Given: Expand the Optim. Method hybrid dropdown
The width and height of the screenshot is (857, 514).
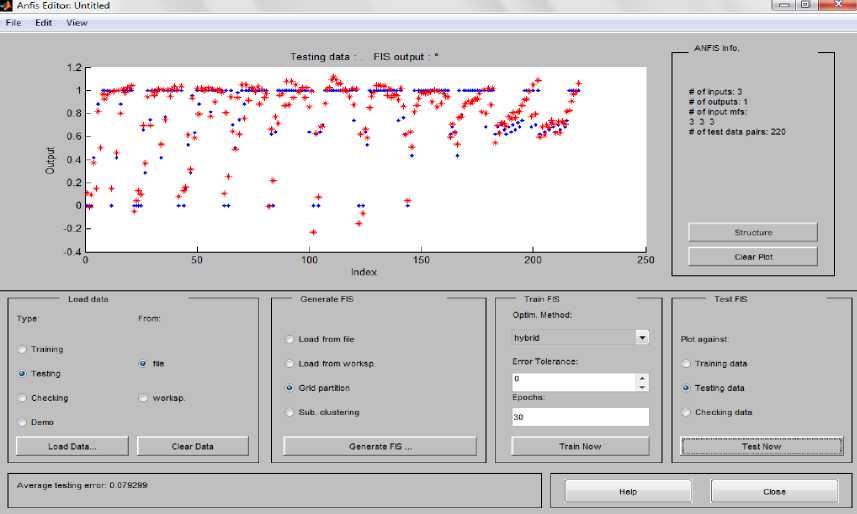Looking at the screenshot, I should click(x=641, y=338).
